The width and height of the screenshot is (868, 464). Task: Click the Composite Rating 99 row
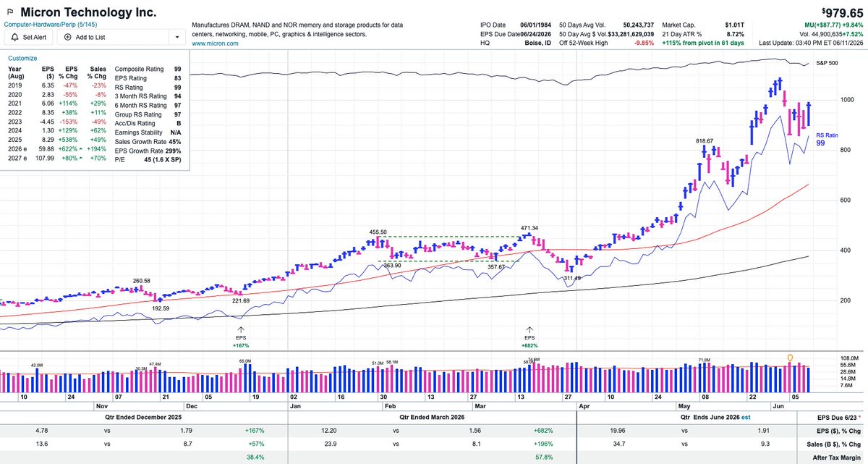pyautogui.click(x=148, y=69)
